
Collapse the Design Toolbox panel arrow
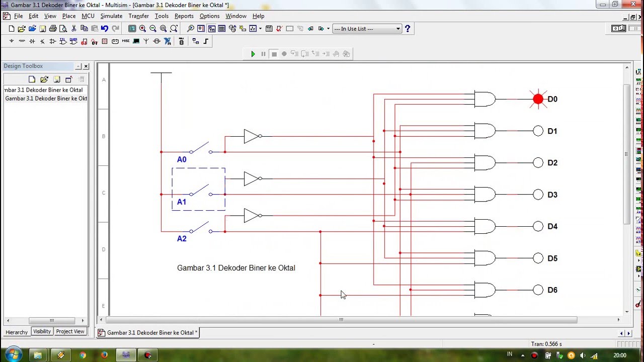(x=78, y=66)
